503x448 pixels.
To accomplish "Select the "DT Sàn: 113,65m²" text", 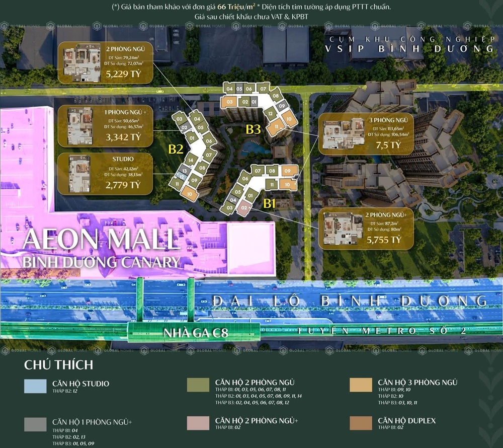I will pyautogui.click(x=388, y=128).
